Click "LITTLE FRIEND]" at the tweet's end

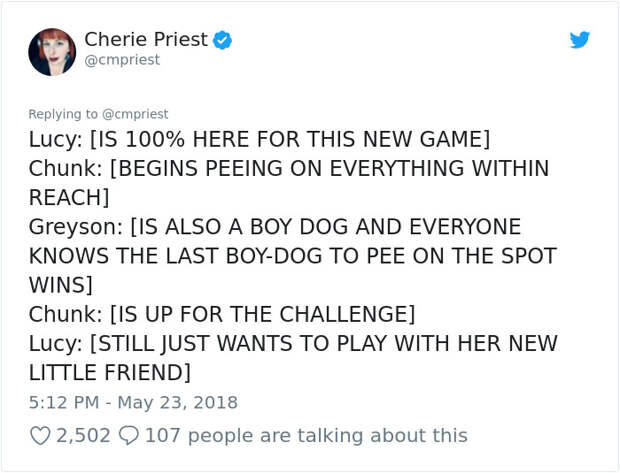click(x=110, y=373)
